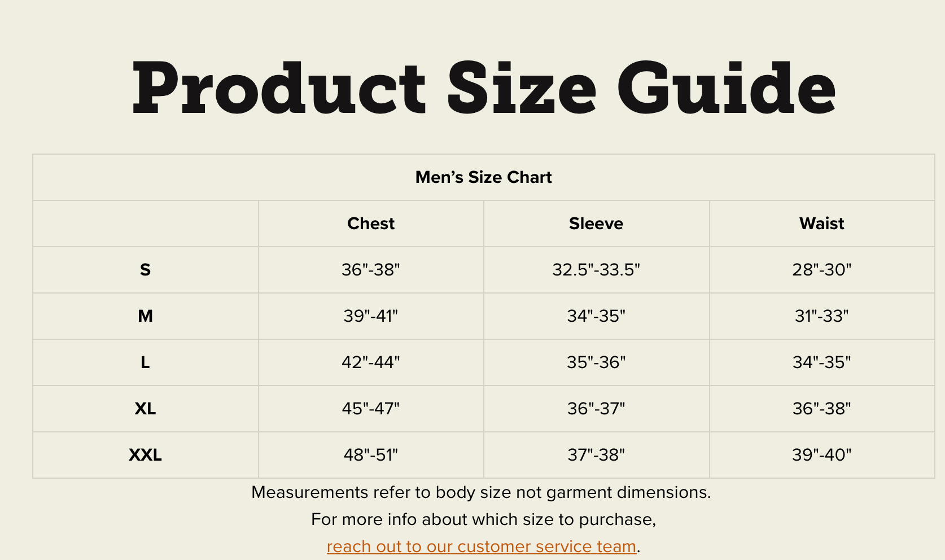Click the 32.5"-33.5" sleeve cell
The image size is (945, 560).
(596, 270)
